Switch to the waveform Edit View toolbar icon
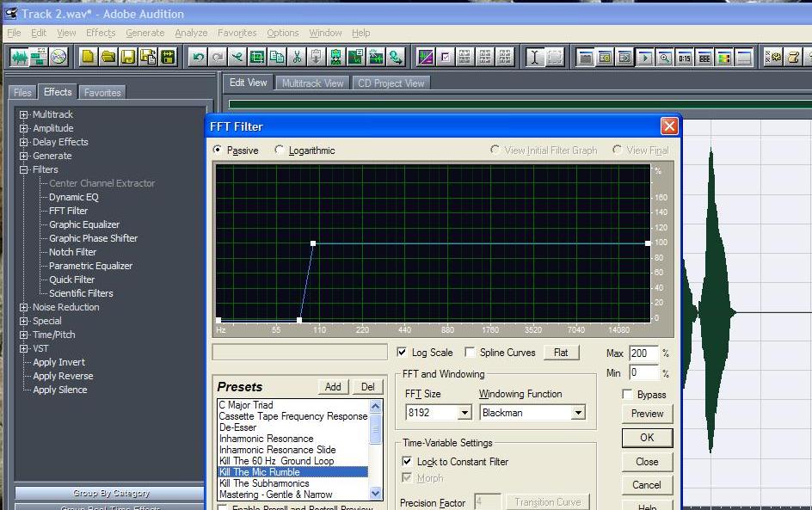Viewport: 812px width, 510px height. [19, 57]
